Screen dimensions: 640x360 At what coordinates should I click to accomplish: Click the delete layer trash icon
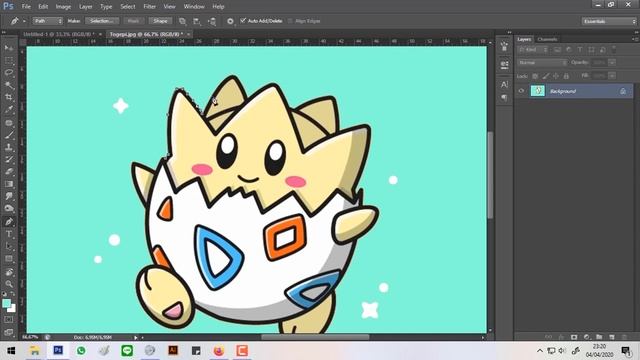pyautogui.click(x=624, y=337)
